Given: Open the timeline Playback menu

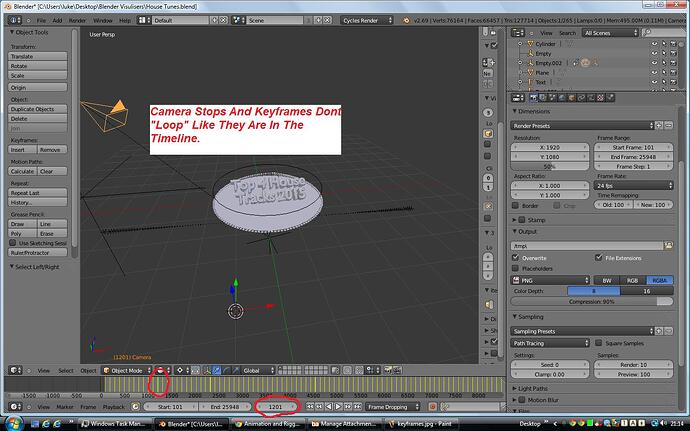Looking at the screenshot, I should click(x=114, y=407).
